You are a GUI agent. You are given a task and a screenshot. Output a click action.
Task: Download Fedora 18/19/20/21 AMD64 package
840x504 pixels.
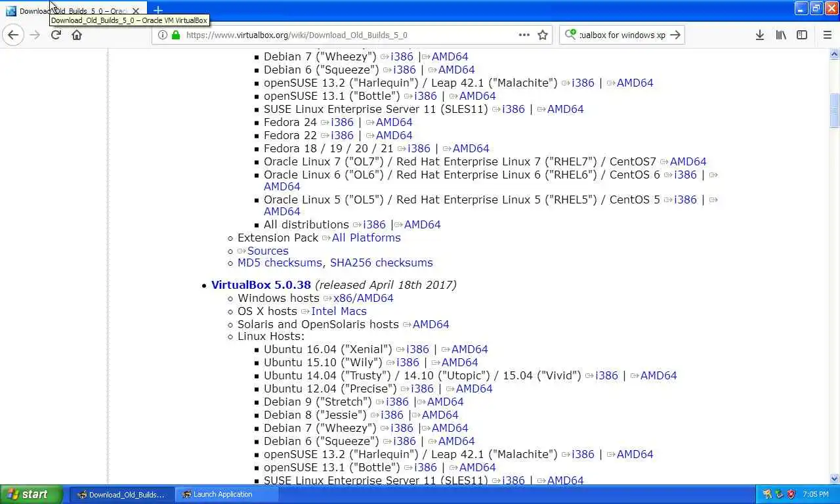coord(471,148)
